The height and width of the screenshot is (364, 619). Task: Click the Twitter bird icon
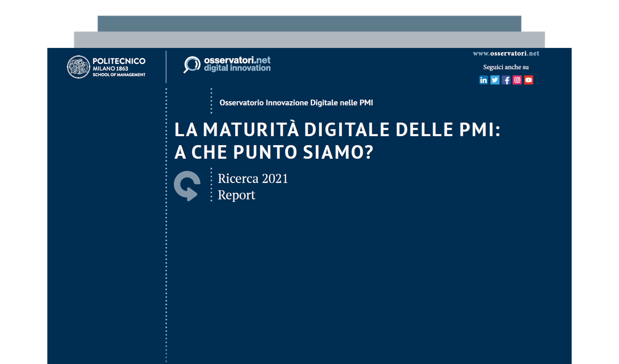(495, 80)
